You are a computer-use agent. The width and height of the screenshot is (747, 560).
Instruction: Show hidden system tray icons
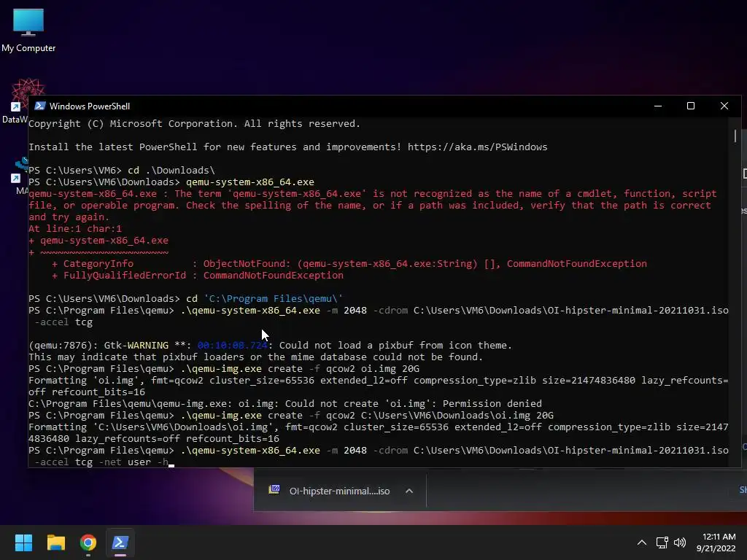click(x=642, y=542)
